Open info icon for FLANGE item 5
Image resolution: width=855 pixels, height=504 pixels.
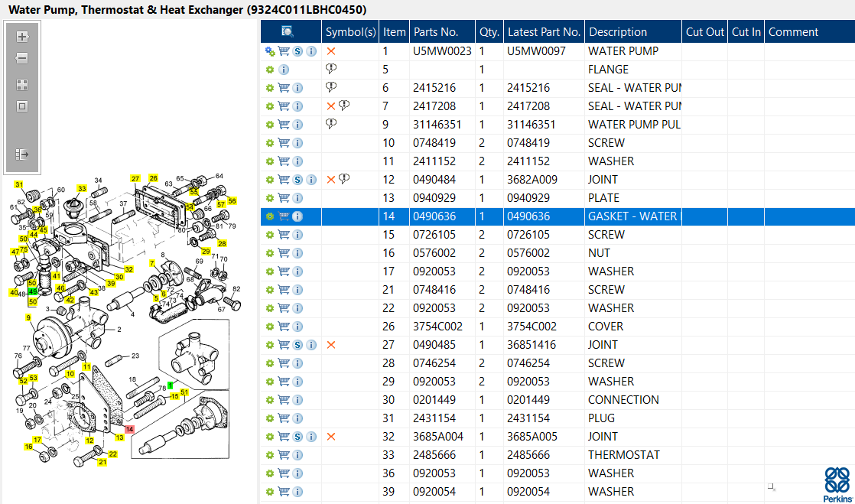click(284, 70)
